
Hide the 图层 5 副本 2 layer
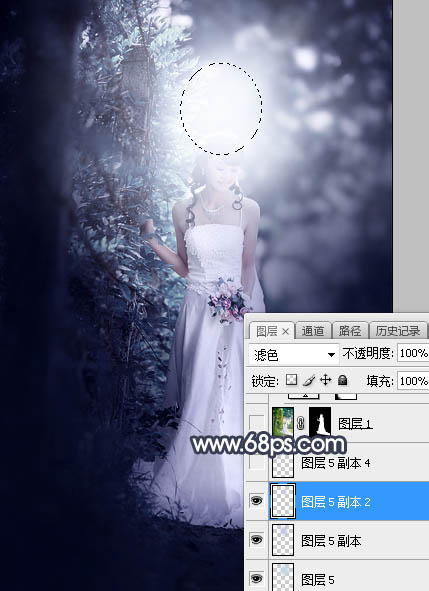(257, 501)
